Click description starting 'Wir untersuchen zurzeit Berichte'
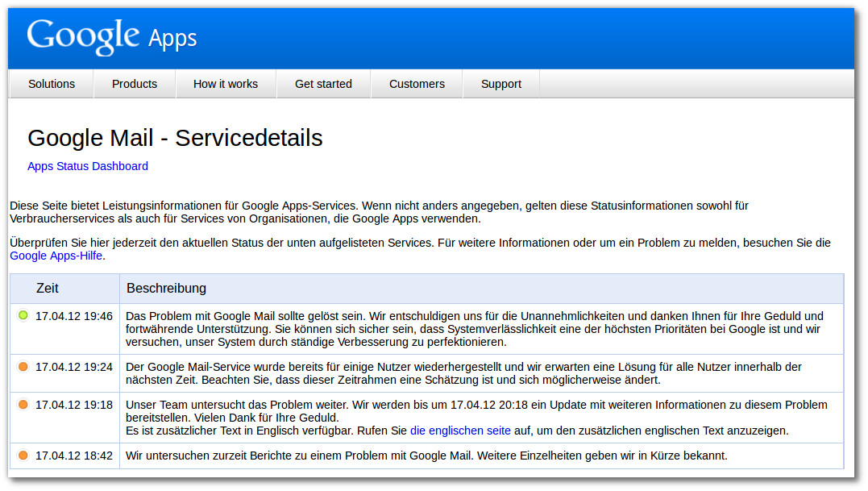Viewport: 868px width, 491px height. [426, 456]
